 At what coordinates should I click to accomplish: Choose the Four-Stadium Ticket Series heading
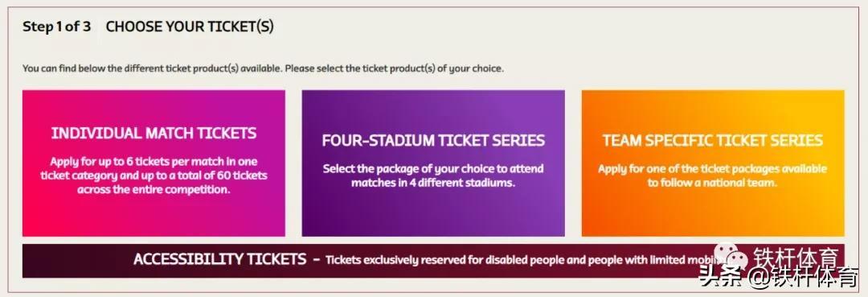coord(433,140)
